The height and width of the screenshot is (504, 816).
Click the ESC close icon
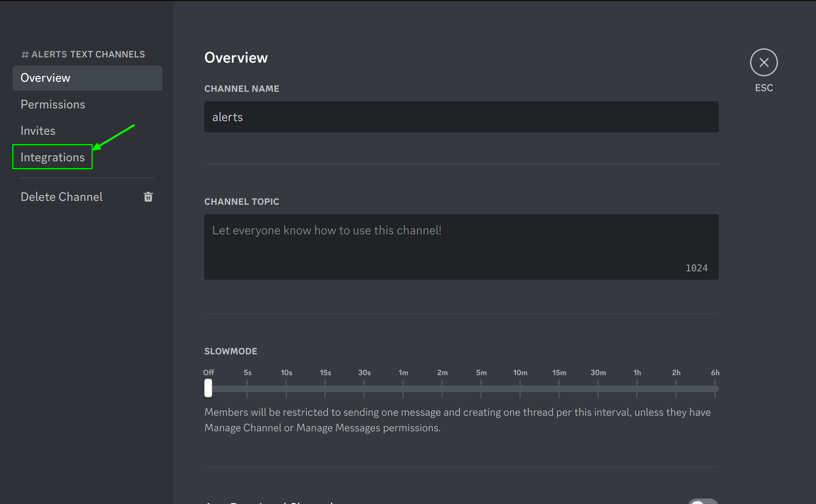[764, 62]
